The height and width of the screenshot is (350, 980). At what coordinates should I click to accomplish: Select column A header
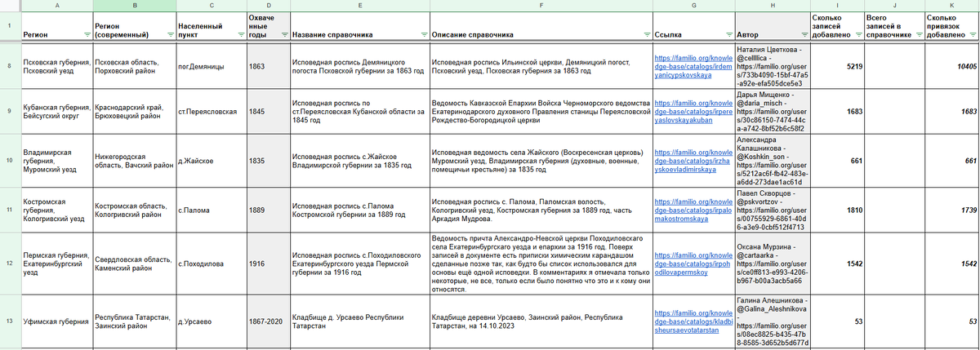[56, 5]
